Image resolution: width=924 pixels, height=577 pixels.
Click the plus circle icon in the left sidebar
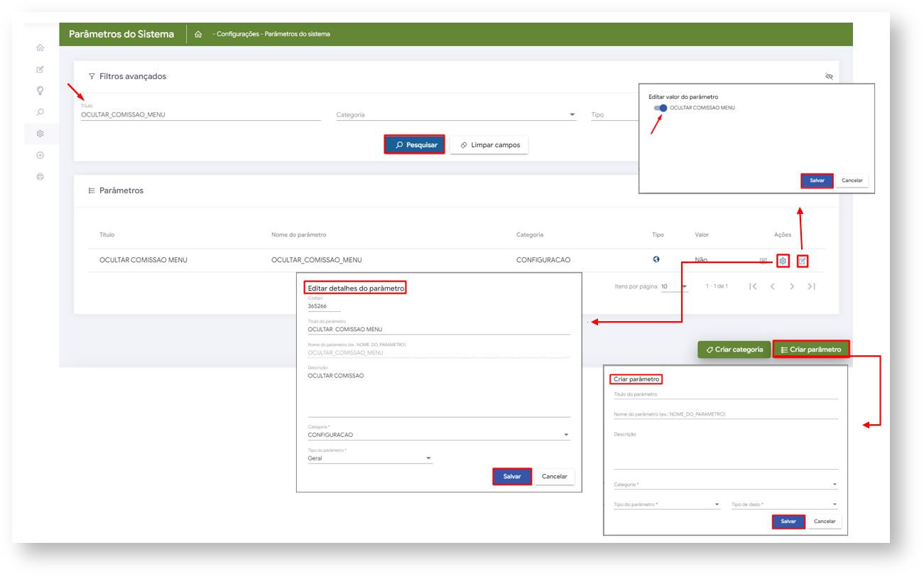(40, 155)
